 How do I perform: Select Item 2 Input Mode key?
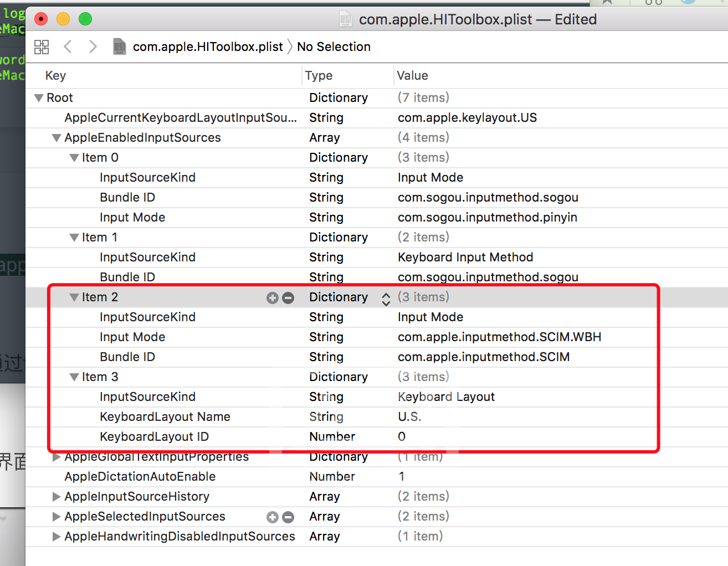132,337
